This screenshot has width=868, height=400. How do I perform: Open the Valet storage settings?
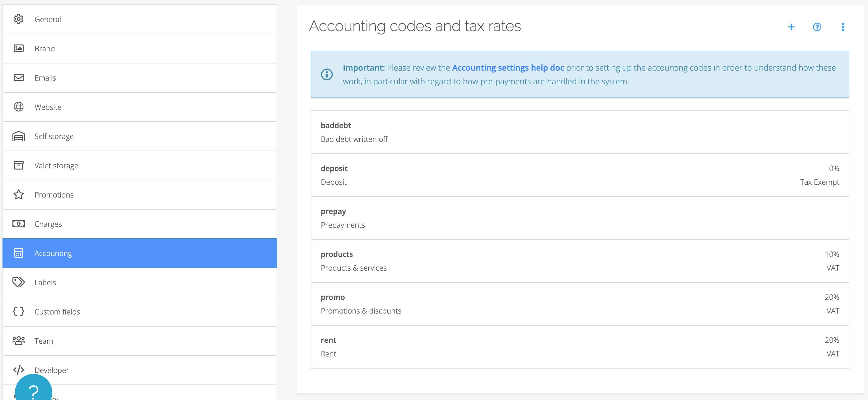coord(56,165)
